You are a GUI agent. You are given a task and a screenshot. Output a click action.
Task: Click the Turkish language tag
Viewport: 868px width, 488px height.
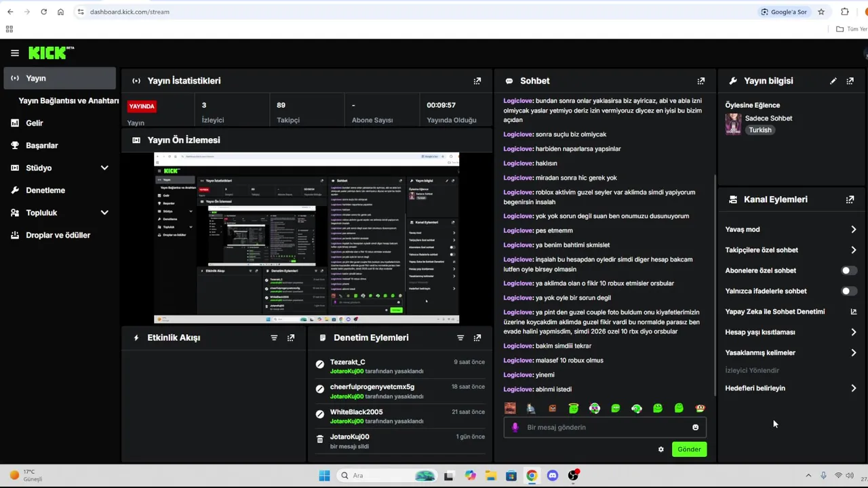760,130
